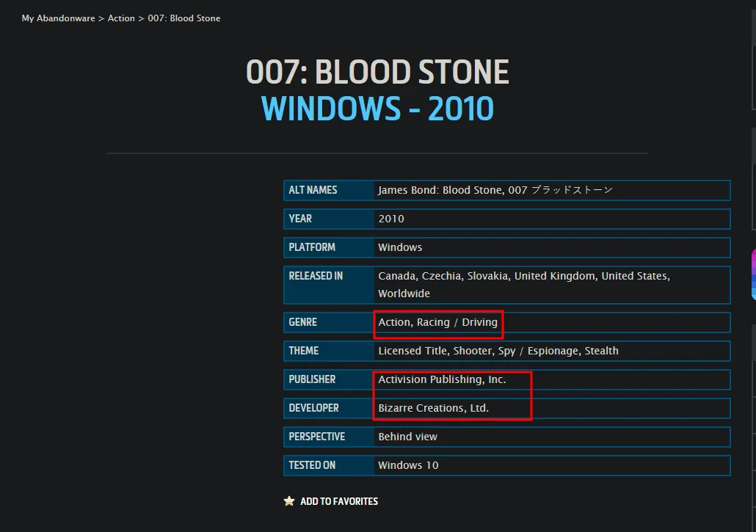The height and width of the screenshot is (532, 756).
Task: Open the Behind view perspective link
Action: [x=408, y=437]
